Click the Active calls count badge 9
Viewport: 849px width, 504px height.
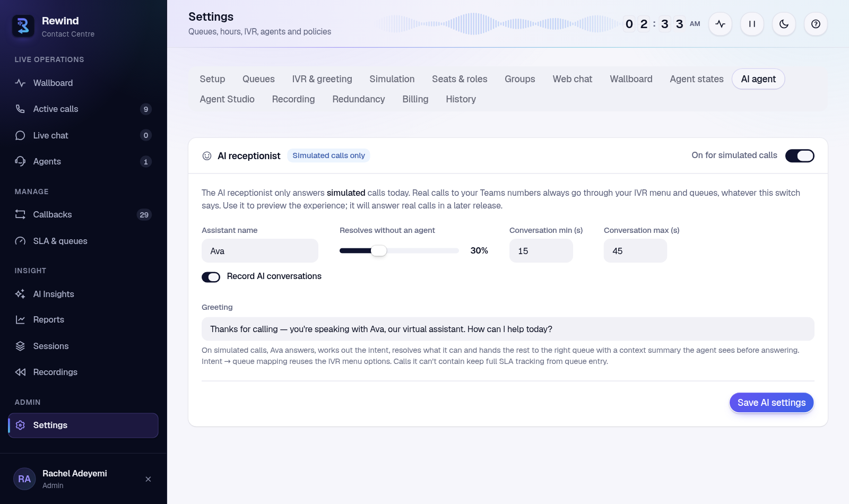click(x=146, y=109)
